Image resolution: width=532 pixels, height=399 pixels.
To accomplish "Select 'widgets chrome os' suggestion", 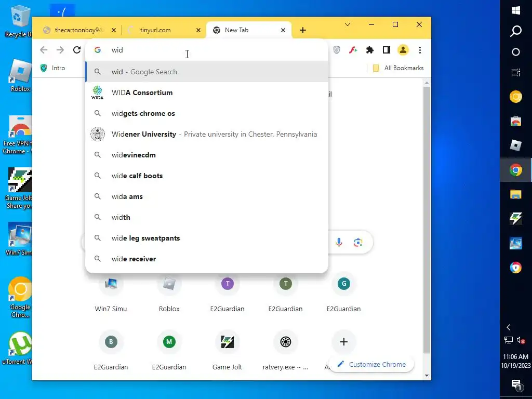I will pyautogui.click(x=207, y=113).
